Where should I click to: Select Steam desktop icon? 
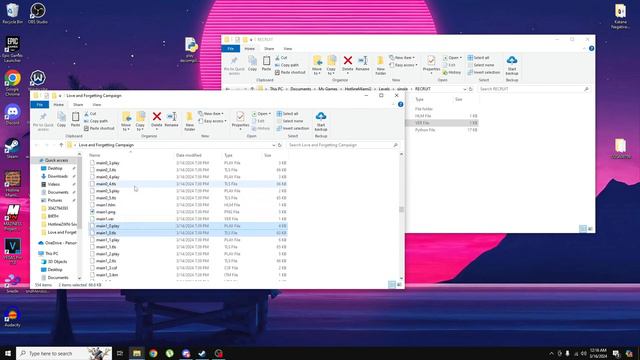point(12,149)
